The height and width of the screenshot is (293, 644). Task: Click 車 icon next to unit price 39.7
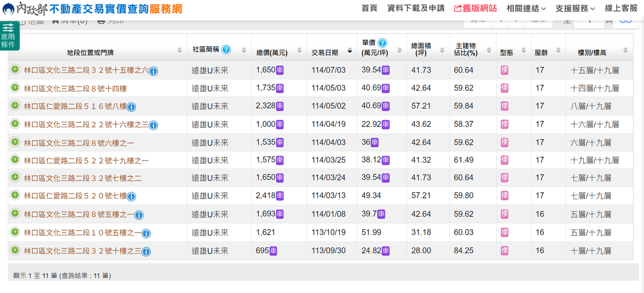381,214
